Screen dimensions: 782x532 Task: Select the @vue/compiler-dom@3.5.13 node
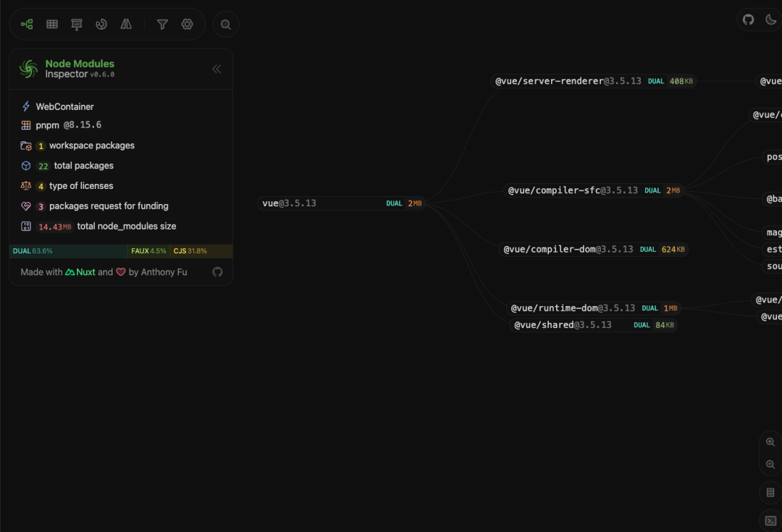(x=594, y=249)
